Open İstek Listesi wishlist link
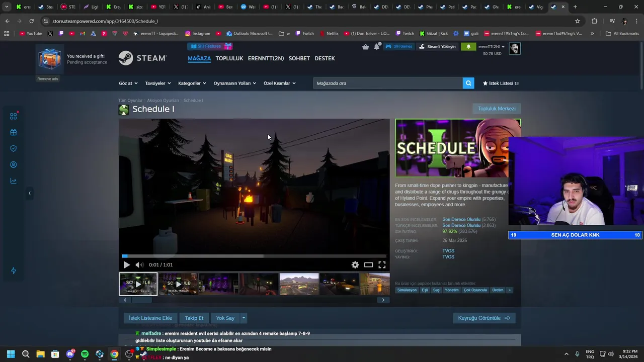 coord(501,83)
